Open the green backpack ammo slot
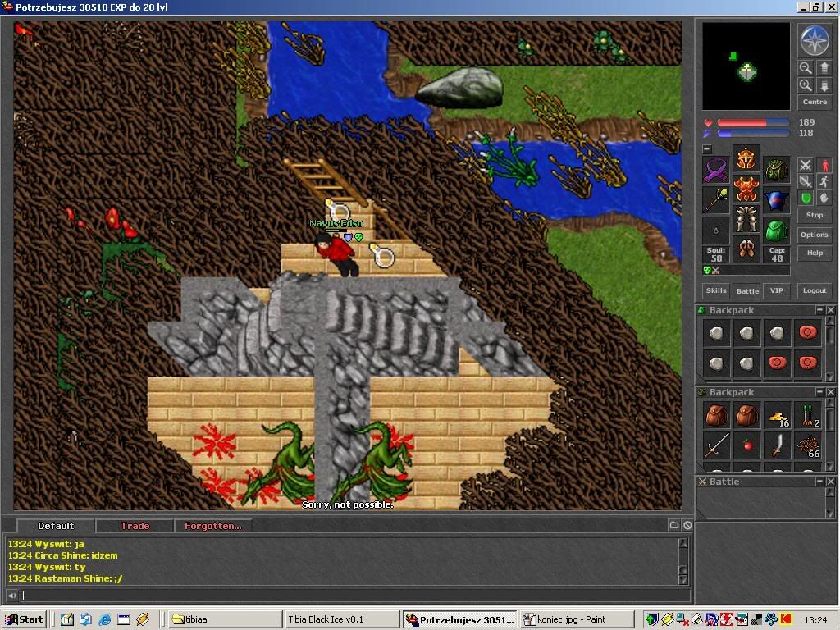840x630 pixels. (777, 231)
